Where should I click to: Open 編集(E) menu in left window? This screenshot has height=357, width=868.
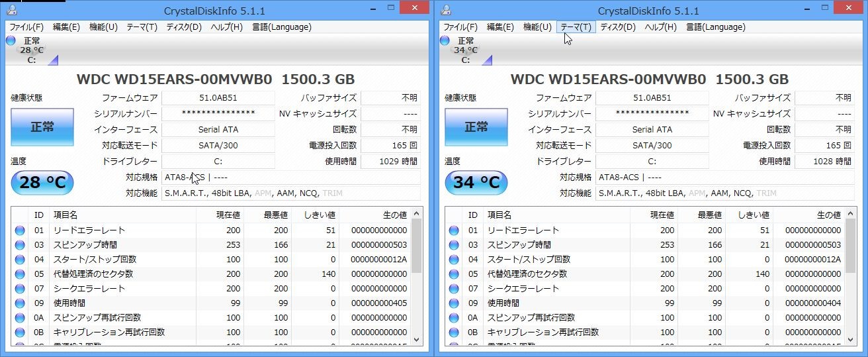(66, 27)
